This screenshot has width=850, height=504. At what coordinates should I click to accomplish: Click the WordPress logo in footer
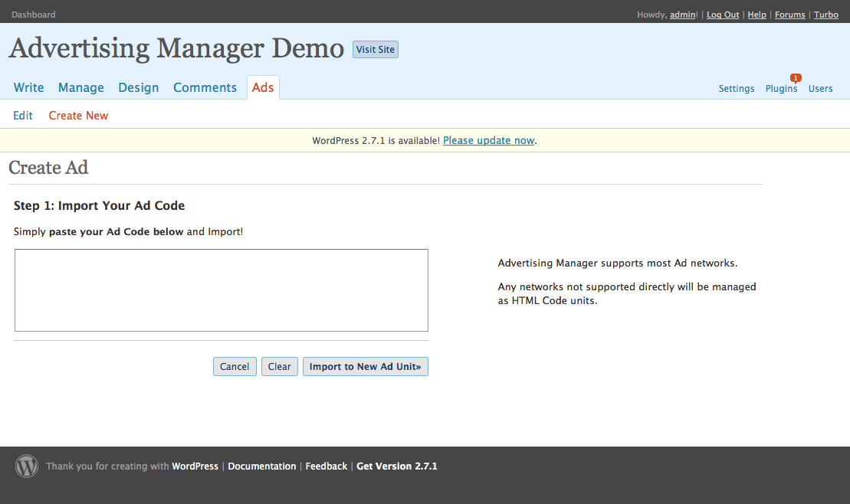point(27,466)
